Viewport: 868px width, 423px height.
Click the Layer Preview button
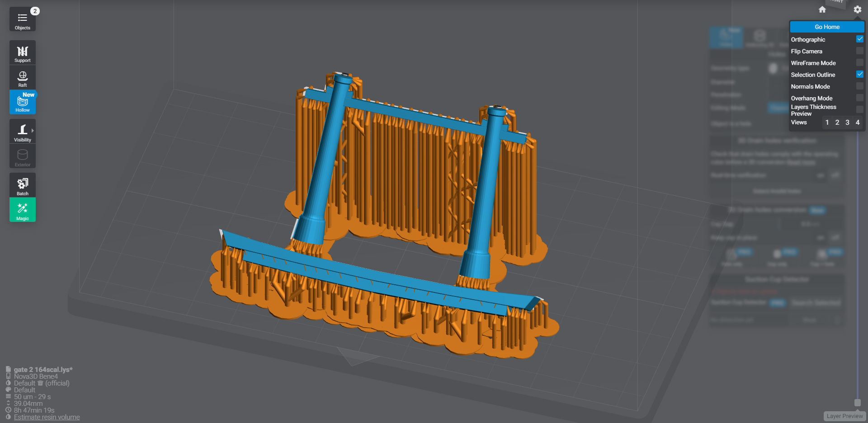tap(844, 416)
